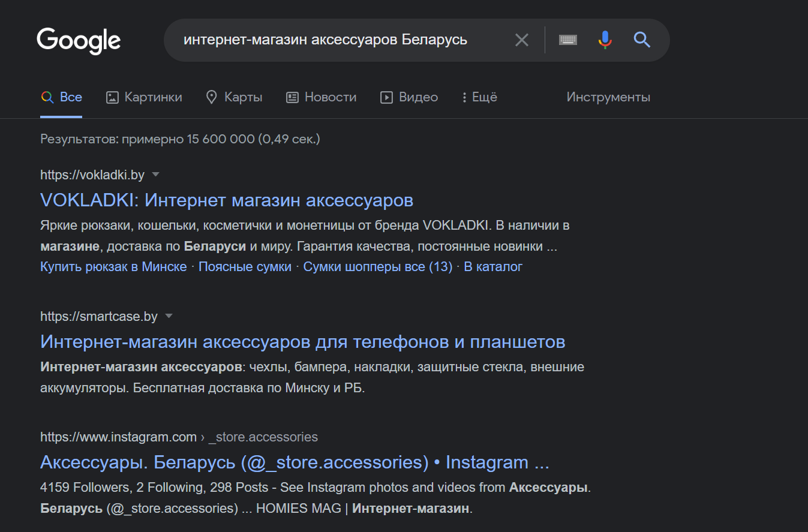The width and height of the screenshot is (808, 532).
Task: Switch to the Новости tab
Action: click(321, 97)
